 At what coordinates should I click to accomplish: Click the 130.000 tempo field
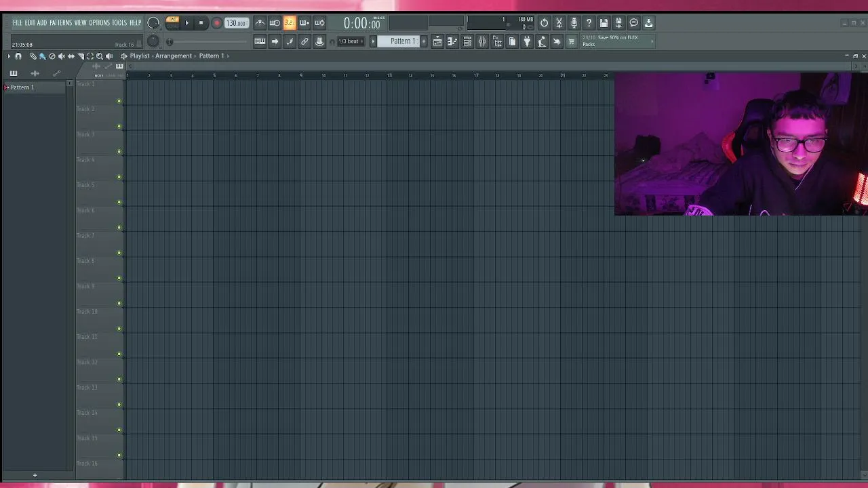pyautogui.click(x=236, y=23)
